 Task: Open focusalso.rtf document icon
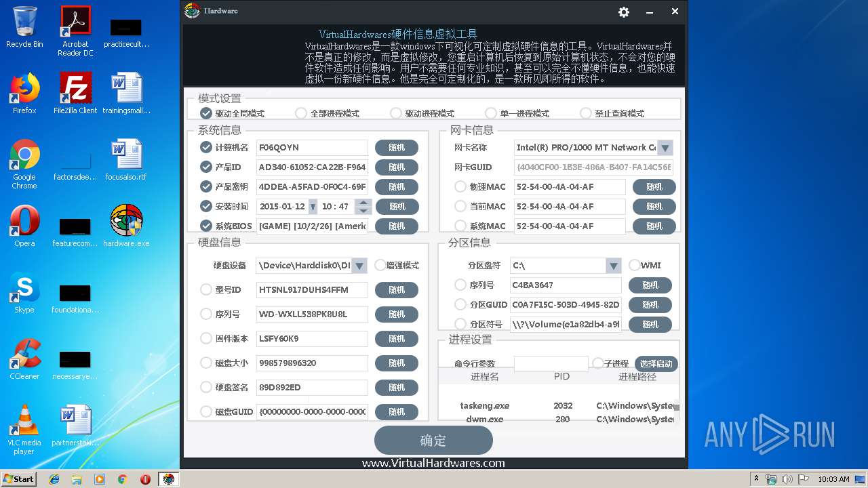click(126, 159)
